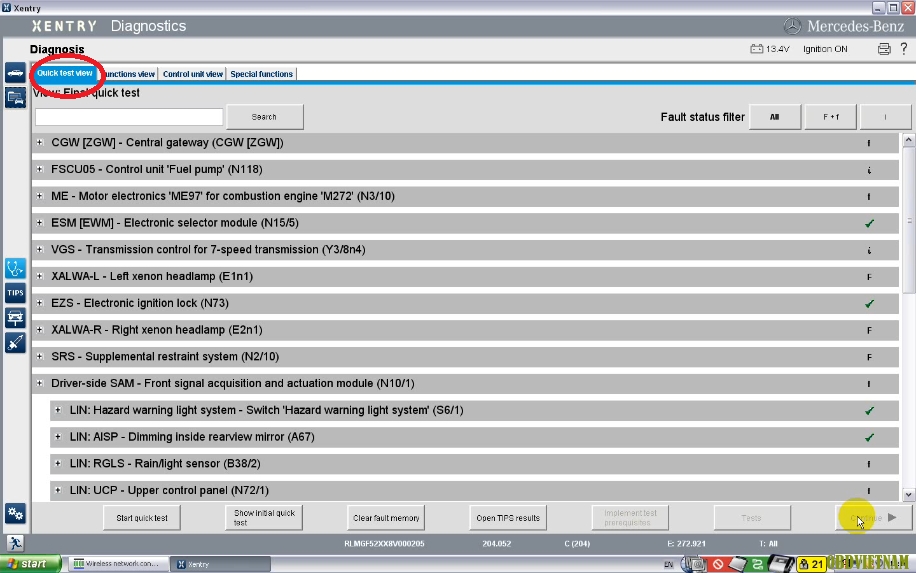This screenshot has height=573, width=916.
Task: Expand VGS Transmission control entry
Action: click(x=39, y=249)
